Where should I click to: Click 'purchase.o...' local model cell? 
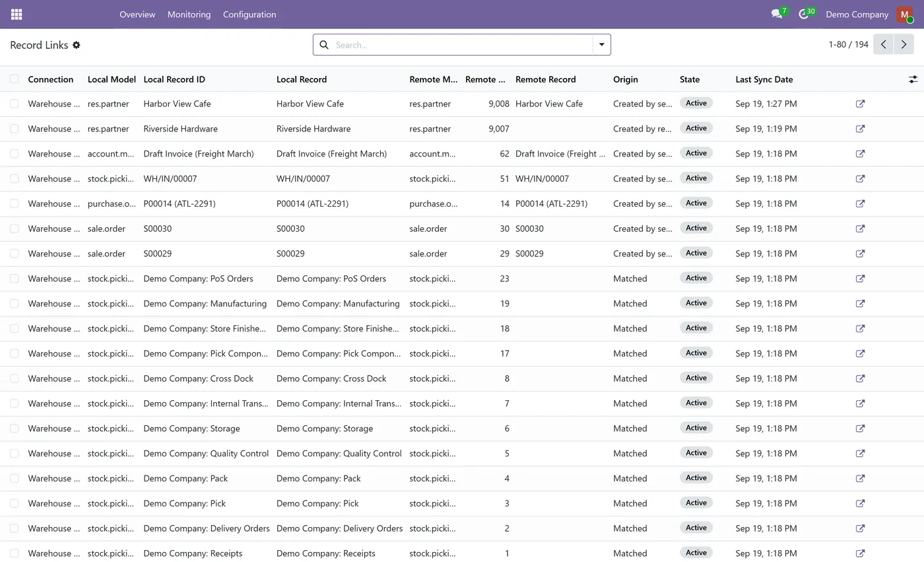pyautogui.click(x=112, y=203)
